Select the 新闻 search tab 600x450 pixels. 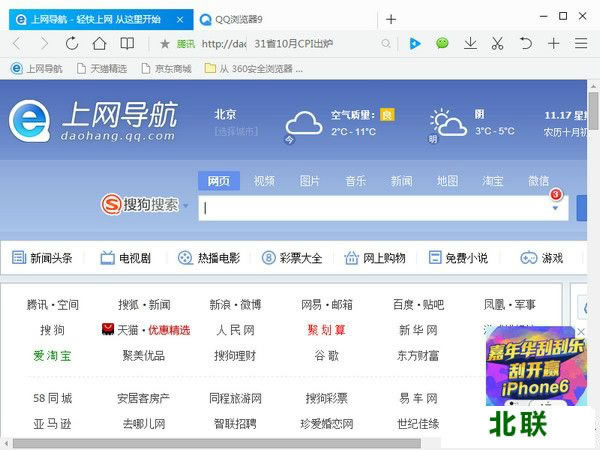[x=401, y=181]
